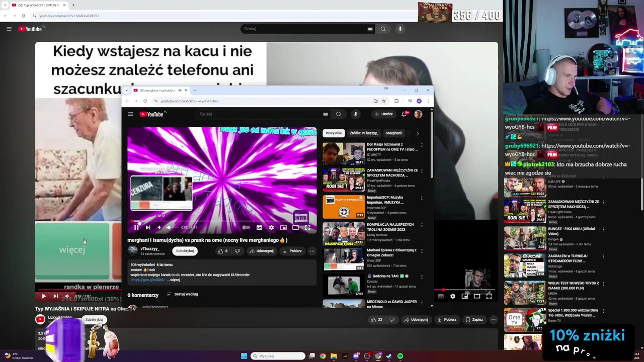
Task: Click the taskbar Wyszukaj search box
Action: click(x=278, y=356)
